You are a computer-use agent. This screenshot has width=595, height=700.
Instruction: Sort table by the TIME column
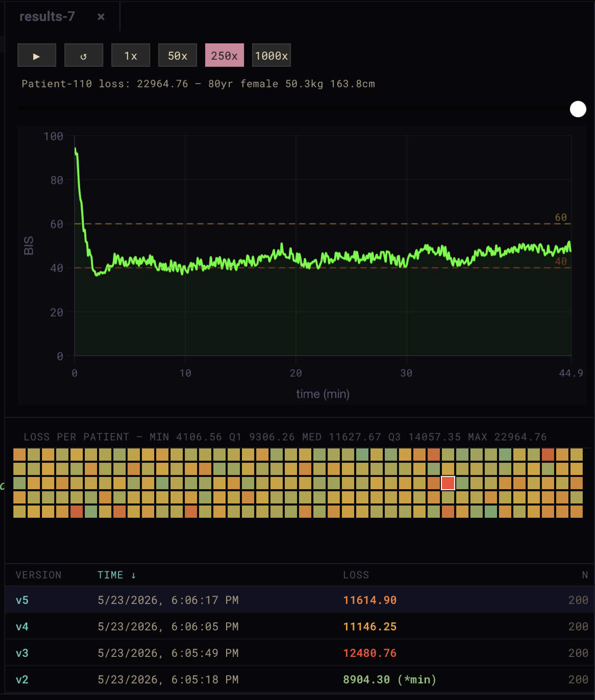(x=116, y=575)
